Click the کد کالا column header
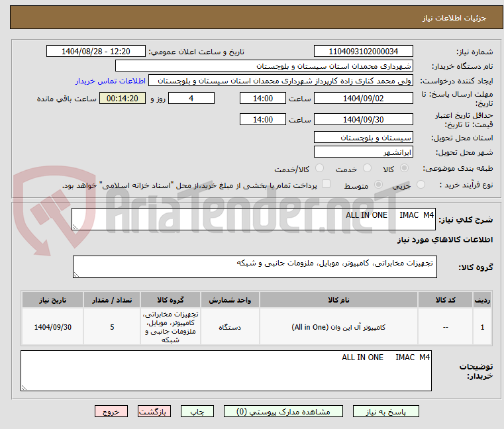This screenshot has width=504, height=429. pyautogui.click(x=445, y=300)
